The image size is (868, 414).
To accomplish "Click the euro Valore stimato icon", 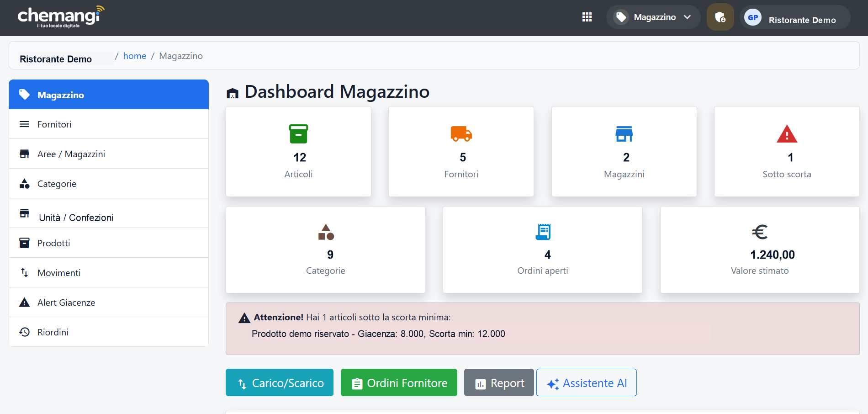I will 760,232.
